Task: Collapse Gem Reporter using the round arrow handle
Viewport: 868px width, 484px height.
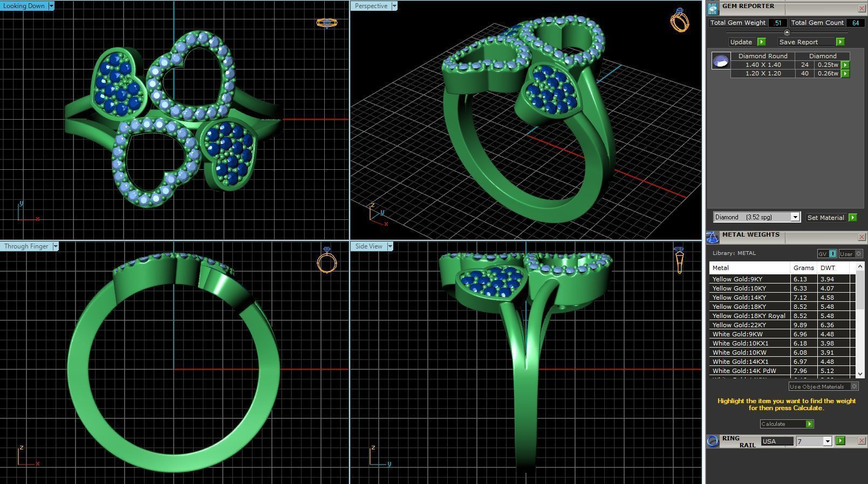Action: pos(787,32)
